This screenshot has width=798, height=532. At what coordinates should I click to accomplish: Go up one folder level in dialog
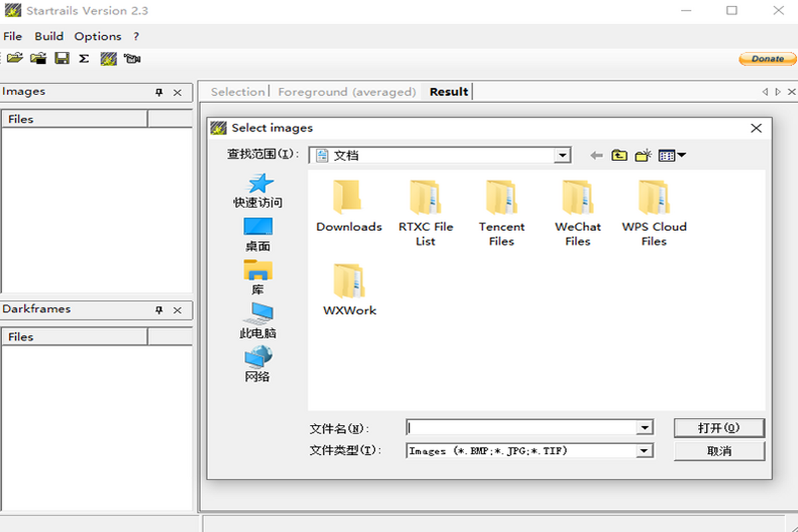tap(619, 156)
